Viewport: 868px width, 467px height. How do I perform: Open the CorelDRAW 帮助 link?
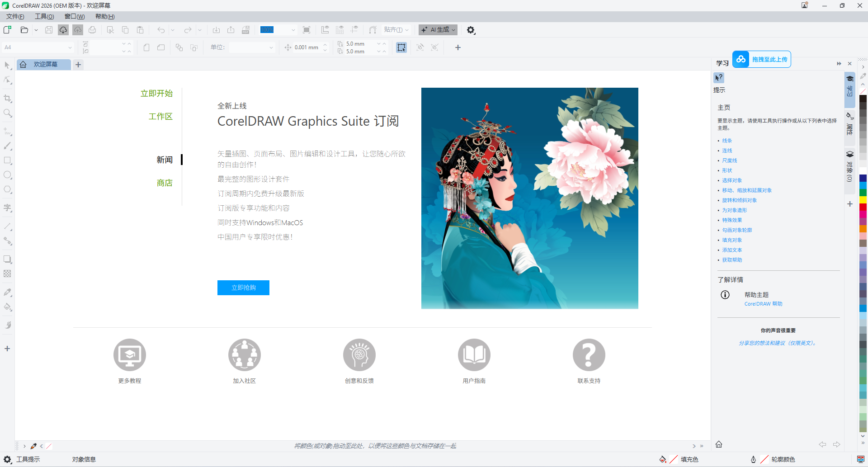763,304
